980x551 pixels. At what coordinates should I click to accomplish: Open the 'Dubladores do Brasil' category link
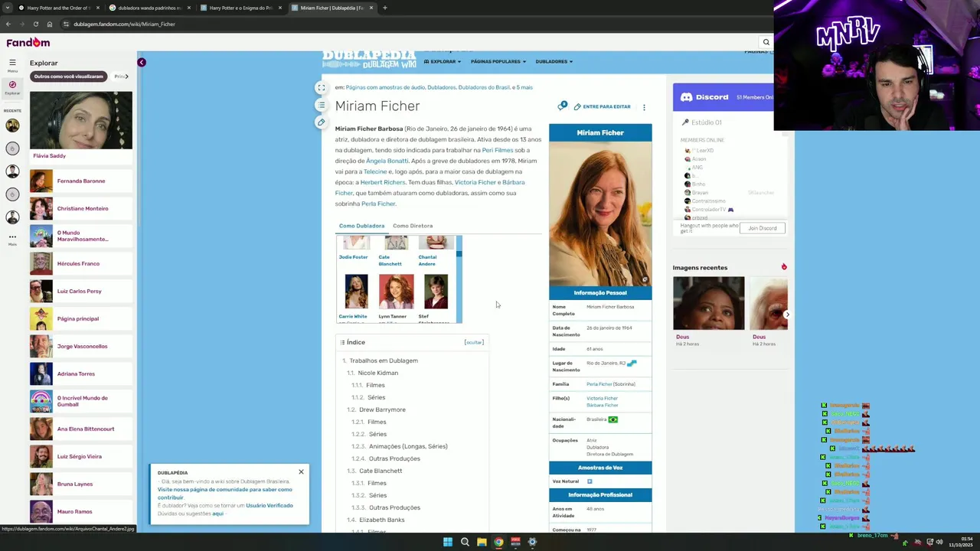point(484,87)
